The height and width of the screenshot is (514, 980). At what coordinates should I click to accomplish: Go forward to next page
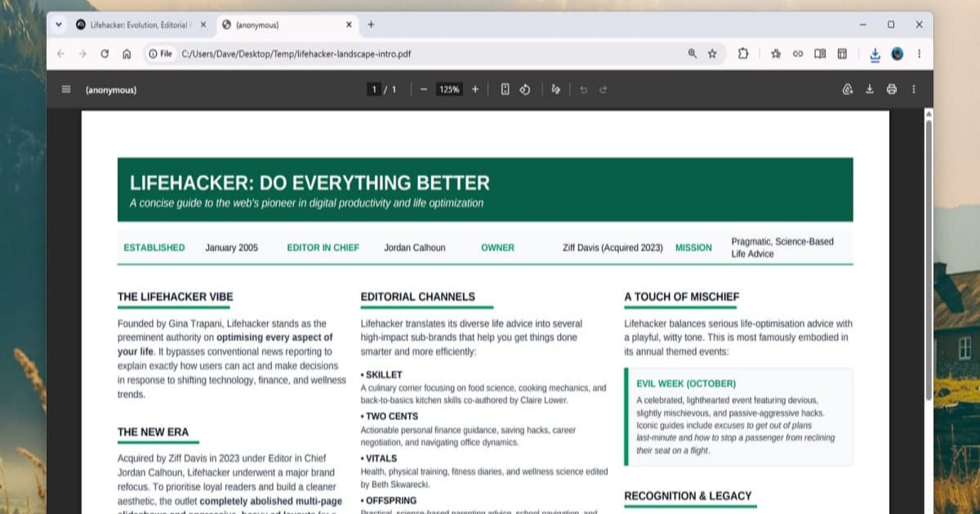[82, 54]
